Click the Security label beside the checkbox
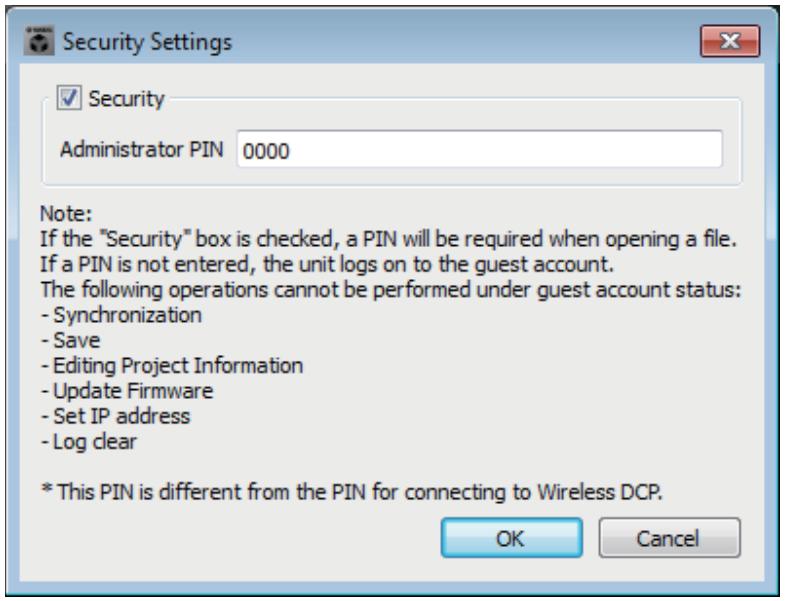Image resolution: width=785 pixels, height=601 pixels. click(126, 99)
